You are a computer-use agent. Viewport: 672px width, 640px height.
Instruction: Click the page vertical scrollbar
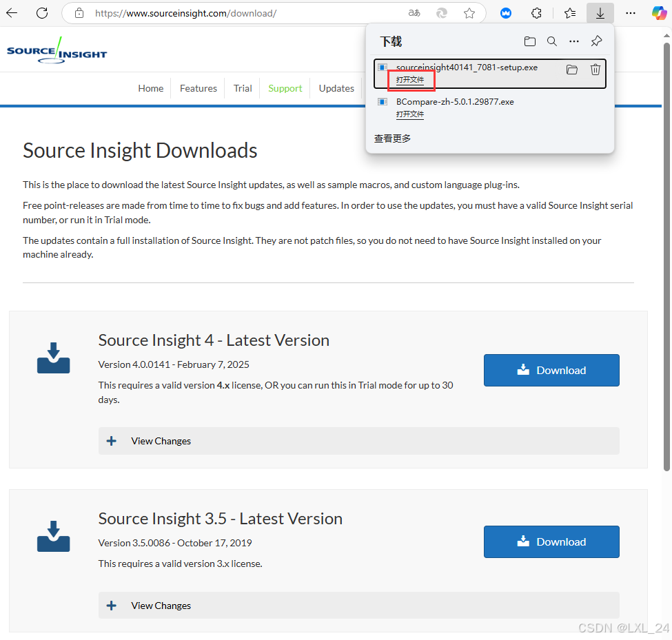(x=666, y=257)
